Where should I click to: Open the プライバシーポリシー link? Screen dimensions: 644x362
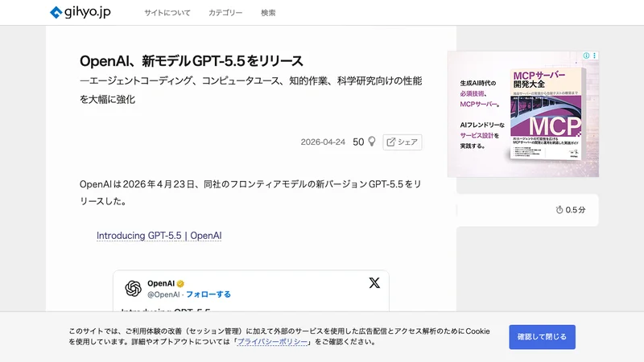[x=272, y=341]
